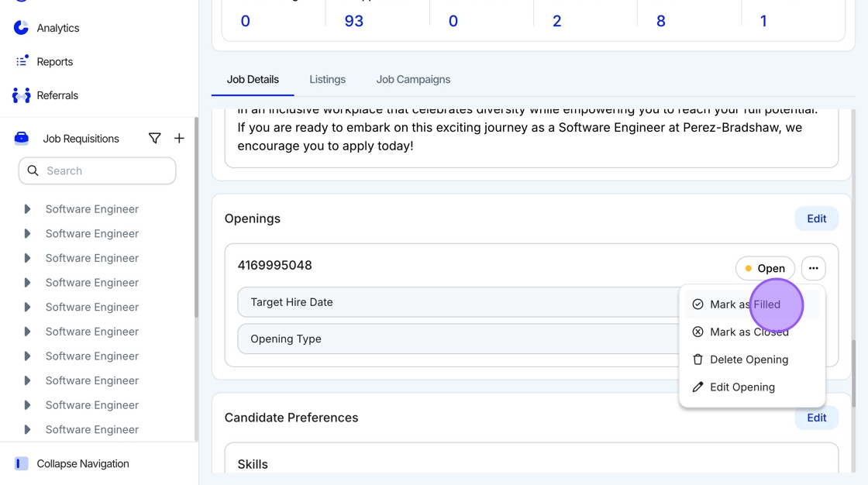The image size is (868, 485).
Task: Select the Job Requisitions heading
Action: coord(81,139)
